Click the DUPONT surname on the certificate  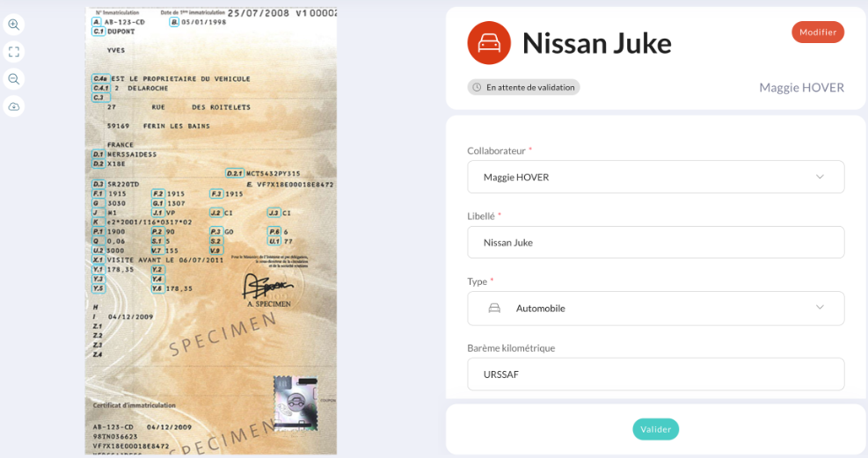click(120, 32)
